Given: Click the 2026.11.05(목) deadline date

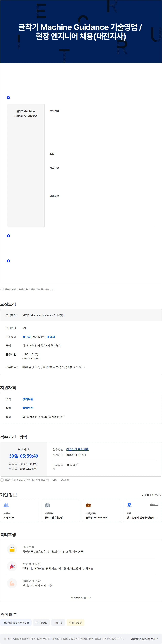Looking at the screenshot, I should pyautogui.click(x=28, y=469).
